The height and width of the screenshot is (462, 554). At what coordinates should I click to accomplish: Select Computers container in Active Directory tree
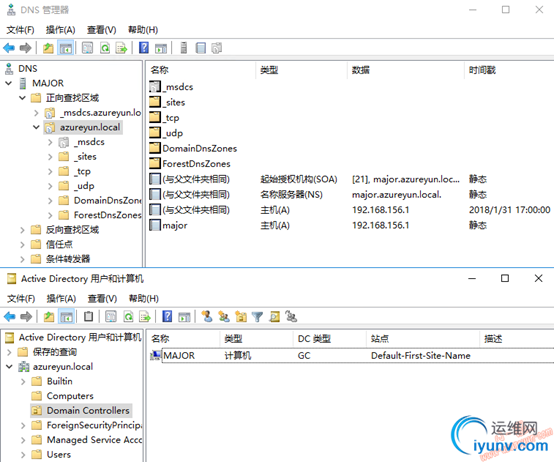63,396
